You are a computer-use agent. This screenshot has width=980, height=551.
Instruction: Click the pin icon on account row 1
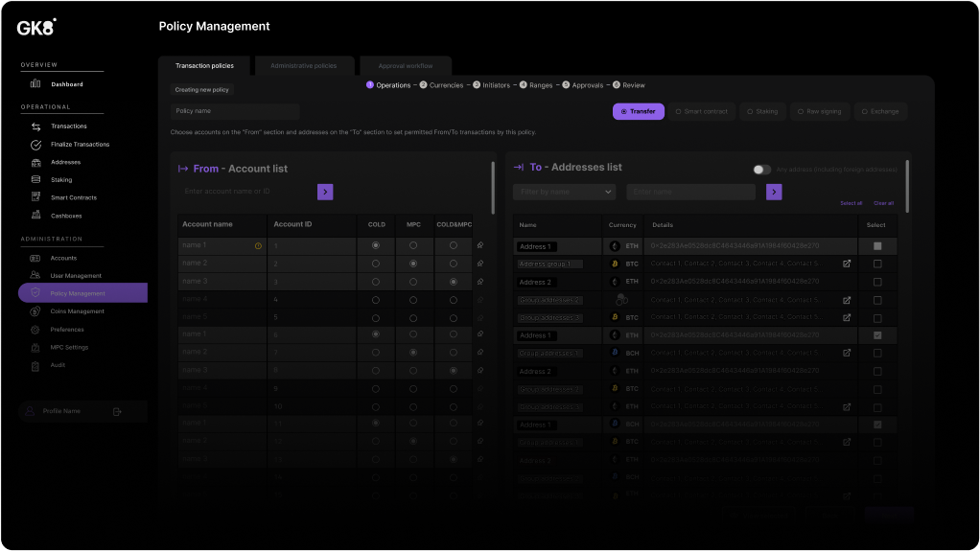(x=480, y=245)
